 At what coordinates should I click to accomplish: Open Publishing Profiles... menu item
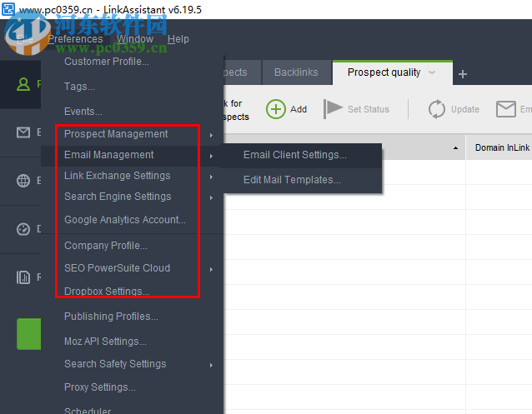(111, 317)
